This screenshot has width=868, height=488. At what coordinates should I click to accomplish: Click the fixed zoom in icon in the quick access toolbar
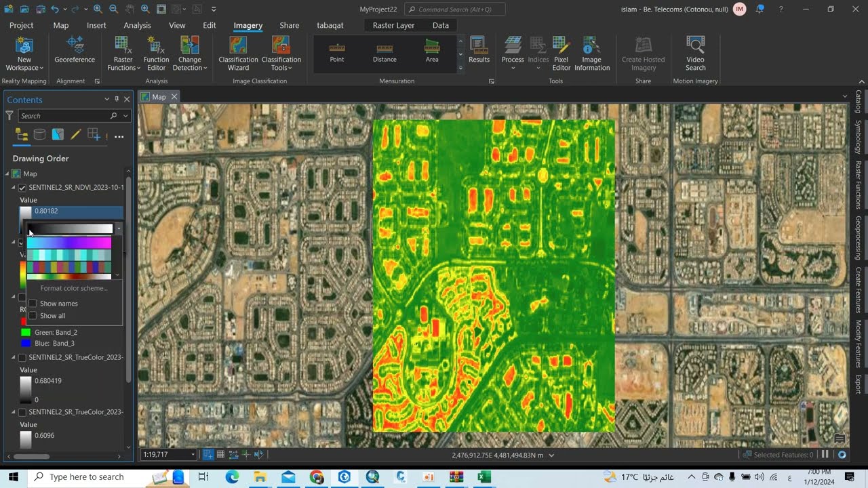coord(98,9)
